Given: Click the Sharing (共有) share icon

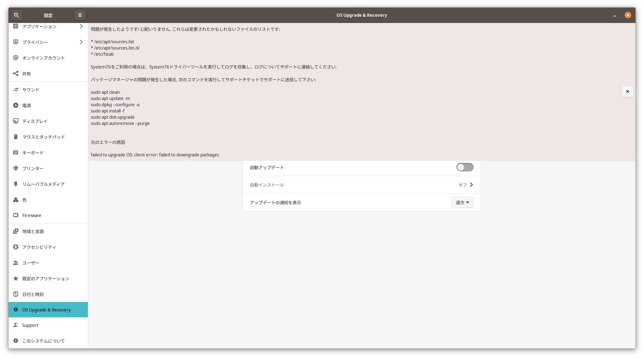Looking at the screenshot, I should (x=16, y=73).
